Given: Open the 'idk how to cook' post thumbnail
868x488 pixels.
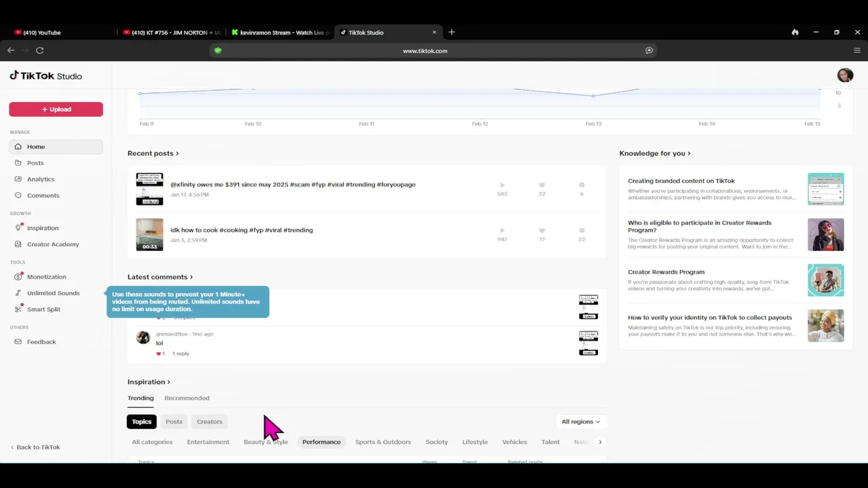Looking at the screenshot, I should 149,235.
